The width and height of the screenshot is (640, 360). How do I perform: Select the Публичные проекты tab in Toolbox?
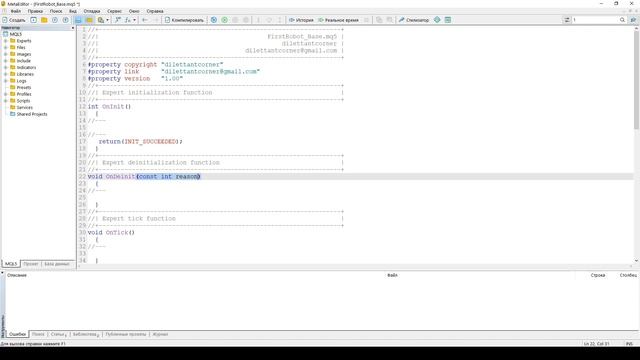[x=126, y=334]
